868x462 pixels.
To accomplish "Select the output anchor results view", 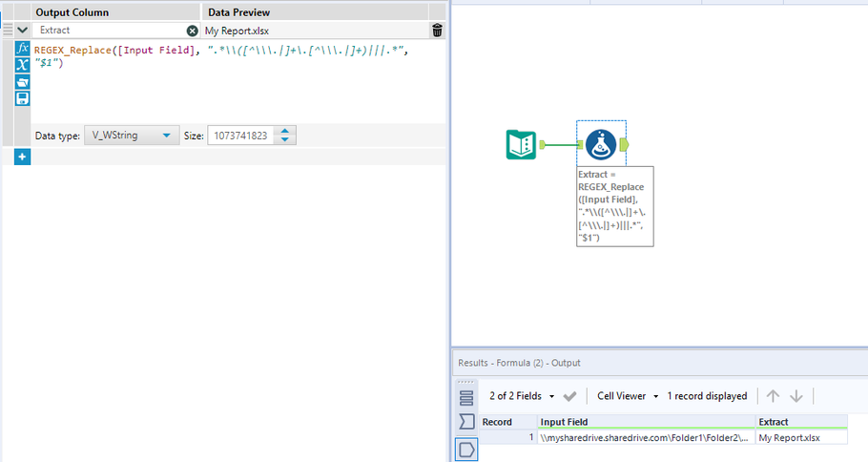I will pyautogui.click(x=466, y=450).
